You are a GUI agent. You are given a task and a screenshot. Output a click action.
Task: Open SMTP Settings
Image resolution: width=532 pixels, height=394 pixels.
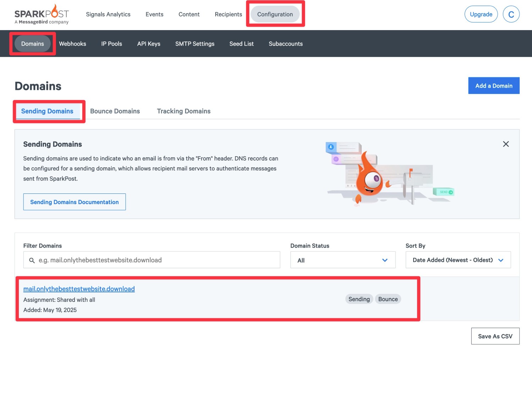pyautogui.click(x=195, y=44)
